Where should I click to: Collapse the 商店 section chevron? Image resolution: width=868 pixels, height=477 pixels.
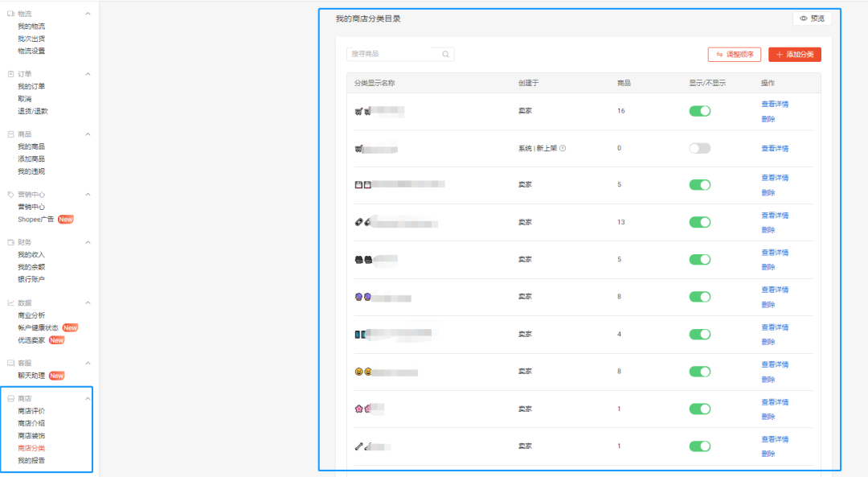pos(88,399)
